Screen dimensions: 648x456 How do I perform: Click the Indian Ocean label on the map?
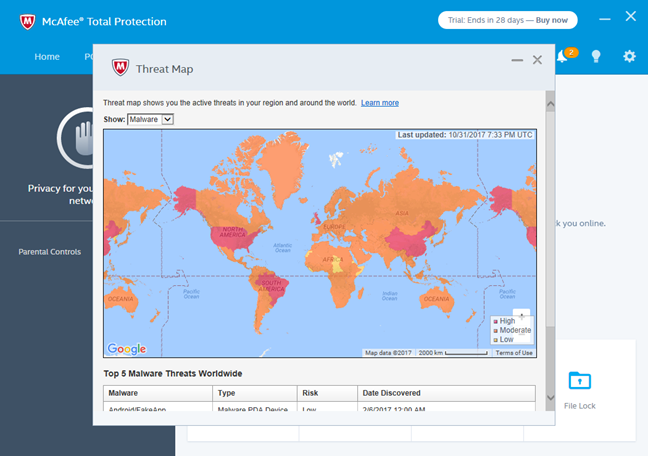[389, 296]
